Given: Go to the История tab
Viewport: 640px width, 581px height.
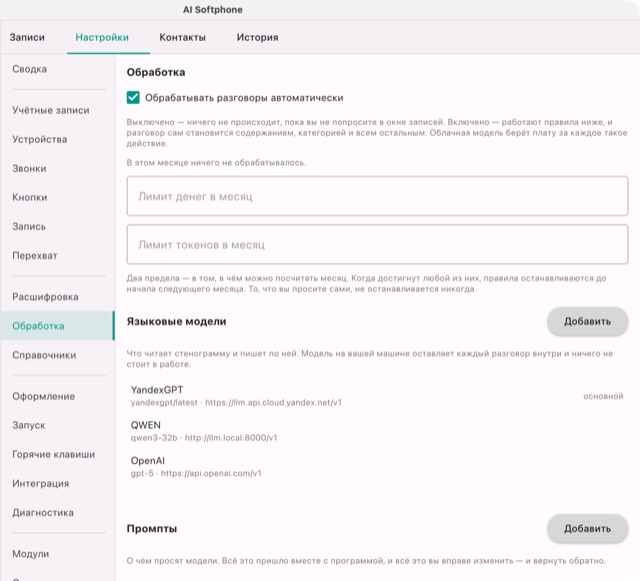Looking at the screenshot, I should tap(258, 37).
